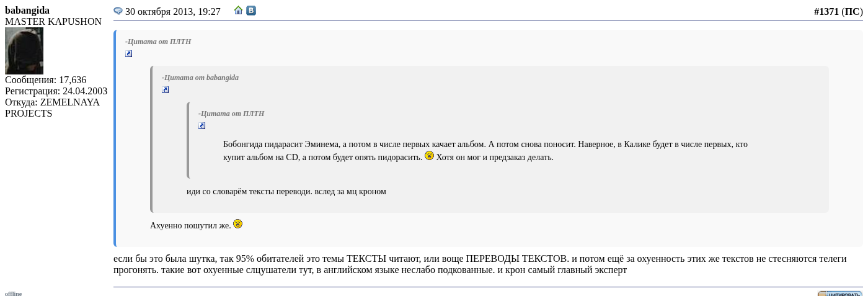Open the author's homepage via house icon

[x=239, y=11]
